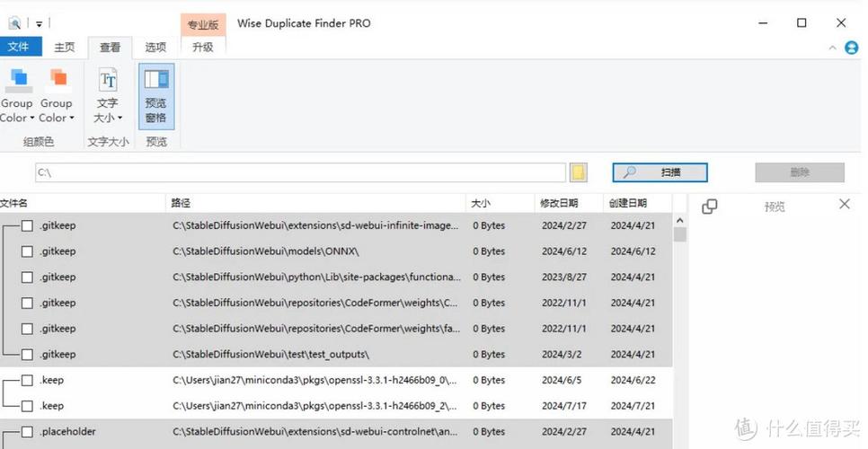Click scrollbar up arrow in file list
Screen dimensions: 868x449
(x=680, y=221)
